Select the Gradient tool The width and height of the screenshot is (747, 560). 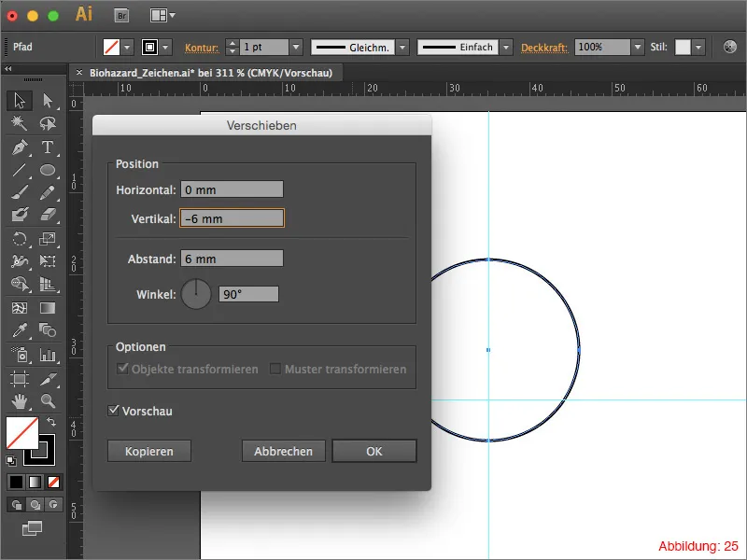coord(48,308)
